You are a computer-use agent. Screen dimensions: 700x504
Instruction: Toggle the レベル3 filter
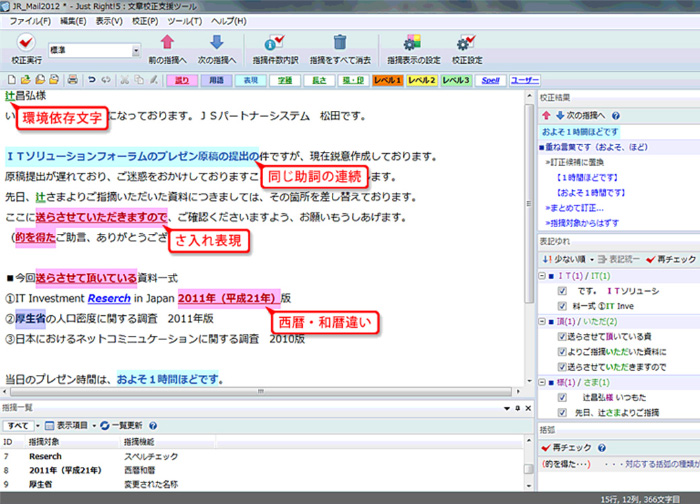click(456, 80)
